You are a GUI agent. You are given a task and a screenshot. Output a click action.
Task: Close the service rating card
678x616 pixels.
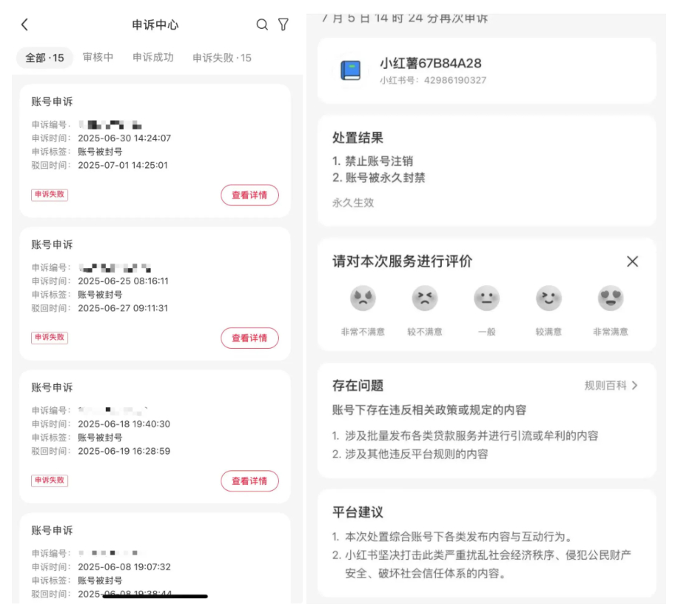click(x=632, y=261)
